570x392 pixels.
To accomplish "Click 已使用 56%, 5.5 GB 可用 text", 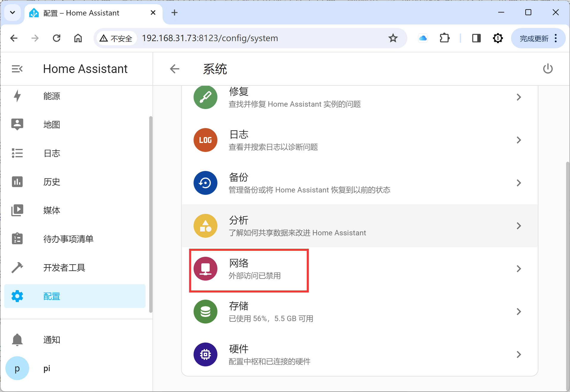I will pyautogui.click(x=271, y=318).
